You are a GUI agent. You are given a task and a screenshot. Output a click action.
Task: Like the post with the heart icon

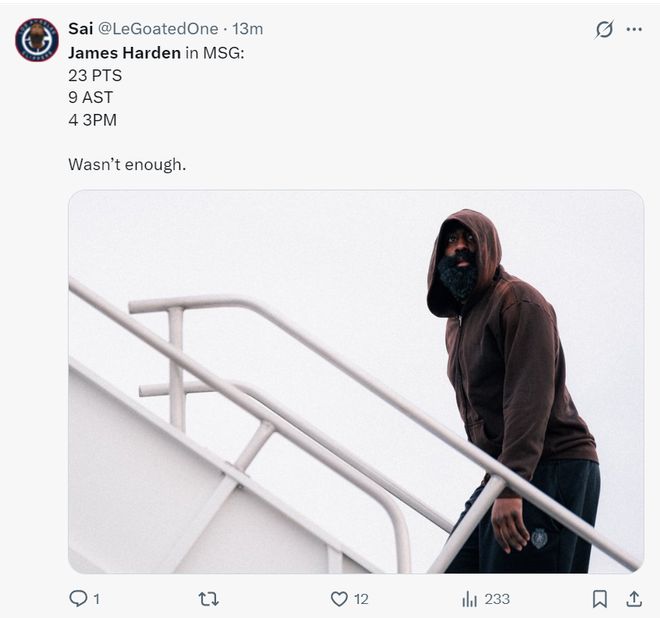pyautogui.click(x=339, y=598)
